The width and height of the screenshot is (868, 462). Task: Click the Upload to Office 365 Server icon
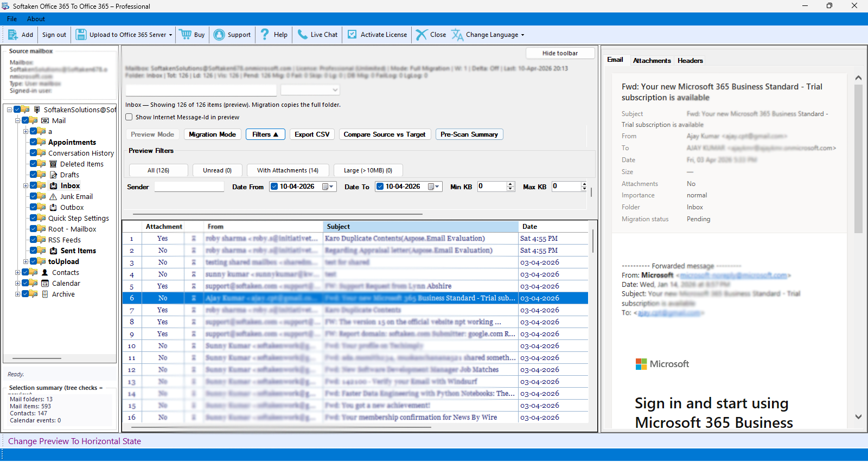(81, 35)
